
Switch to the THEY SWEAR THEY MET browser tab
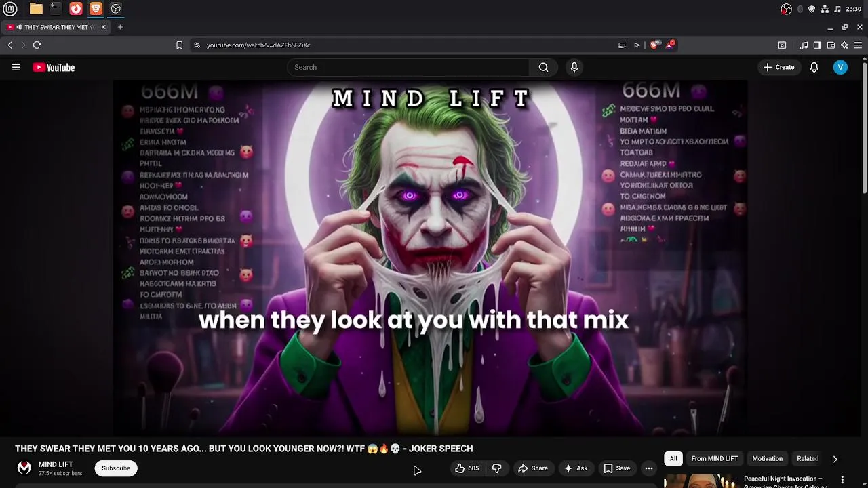click(x=54, y=27)
